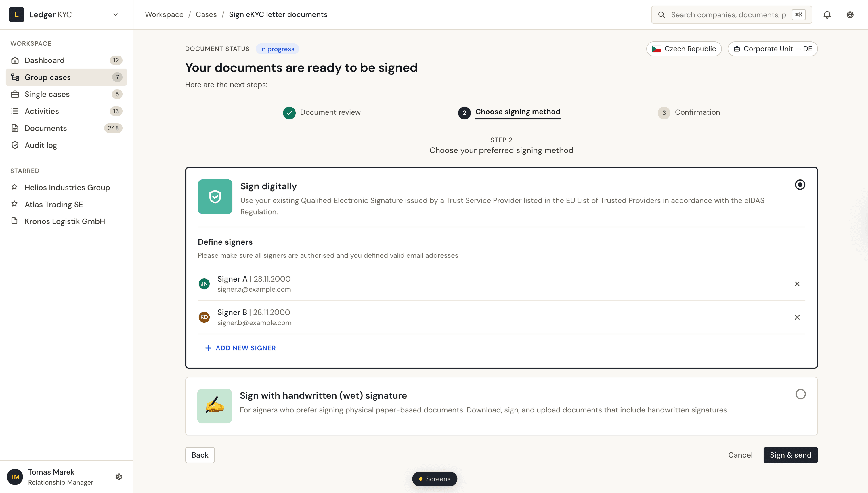Click the green shield Sign digitally icon
The width and height of the screenshot is (868, 493).
pyautogui.click(x=215, y=197)
